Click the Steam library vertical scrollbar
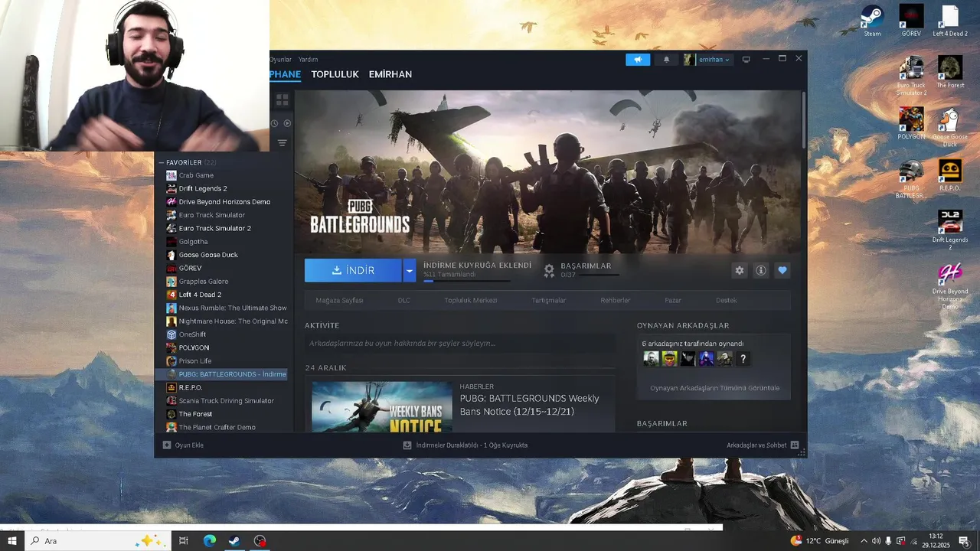Viewport: 980px width, 551px height. pyautogui.click(x=803, y=121)
